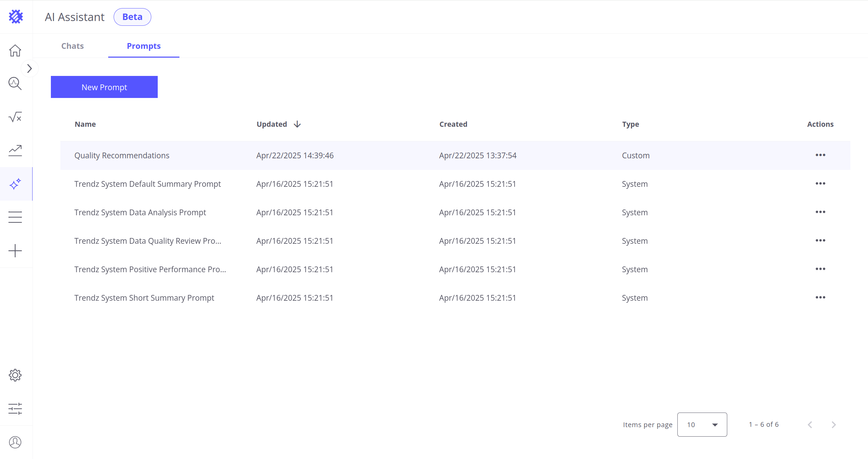Open the square root calculated fields icon

tap(15, 117)
